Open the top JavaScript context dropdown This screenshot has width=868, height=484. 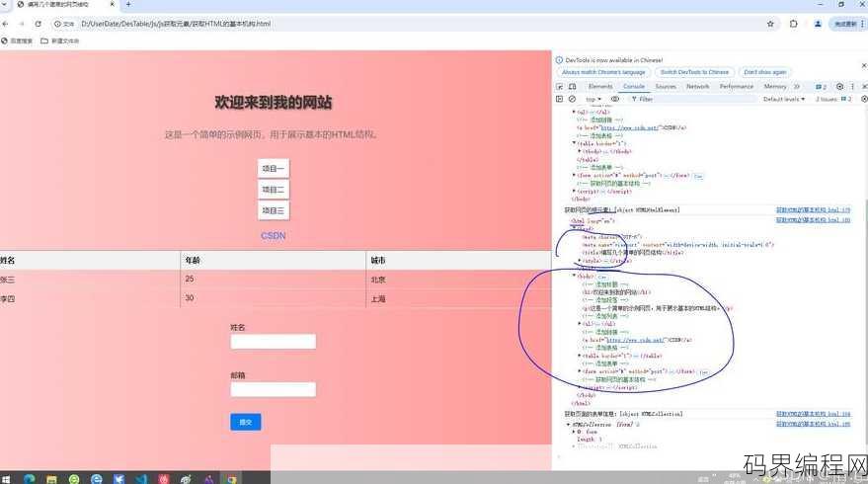(593, 99)
